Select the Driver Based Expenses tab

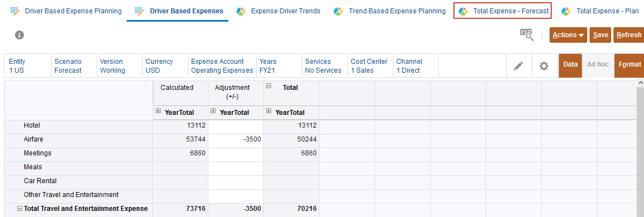click(187, 11)
